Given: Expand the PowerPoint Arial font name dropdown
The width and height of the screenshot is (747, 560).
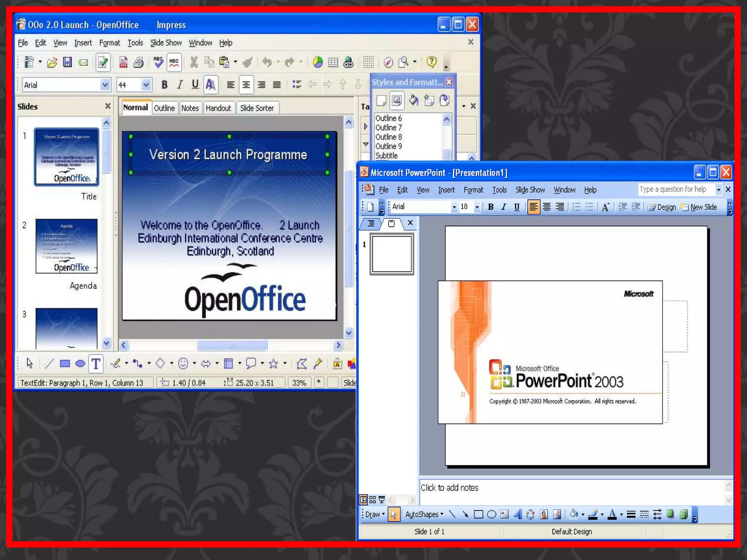Looking at the screenshot, I should click(x=454, y=207).
